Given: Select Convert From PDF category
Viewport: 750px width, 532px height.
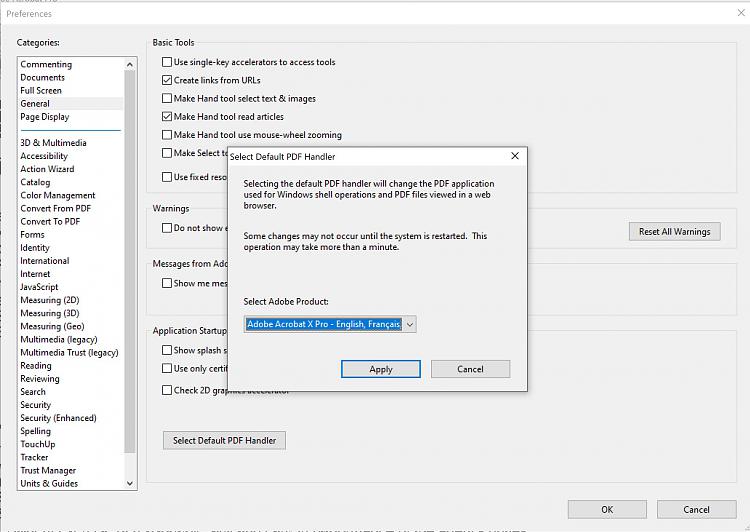Looking at the screenshot, I should 55,209.
